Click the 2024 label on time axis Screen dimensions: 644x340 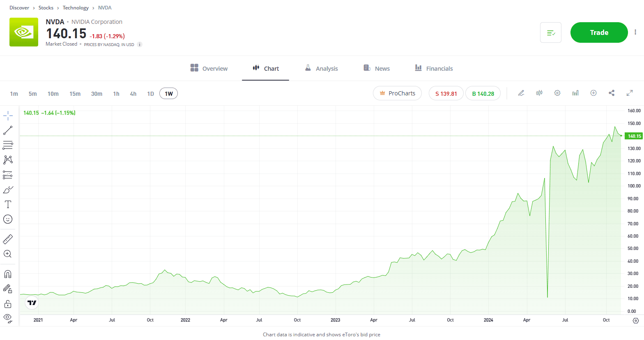pyautogui.click(x=488, y=320)
